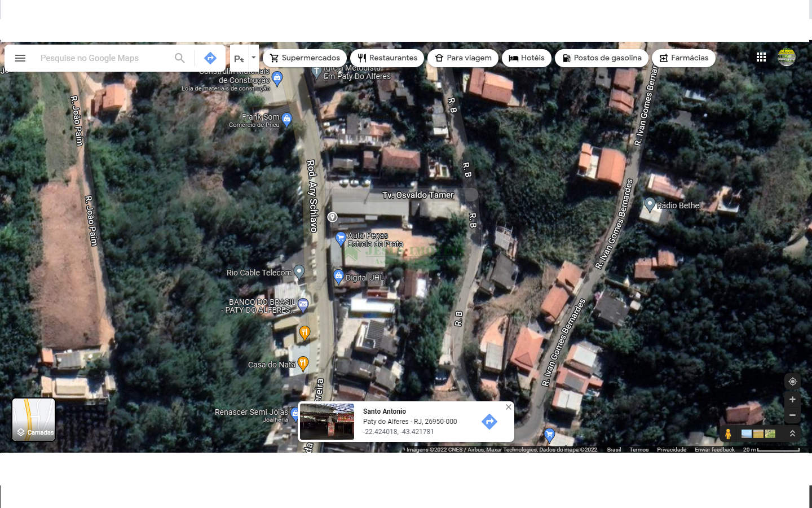Open the Enviar feedback link
Screen dimensions: 812x508
[x=714, y=450]
